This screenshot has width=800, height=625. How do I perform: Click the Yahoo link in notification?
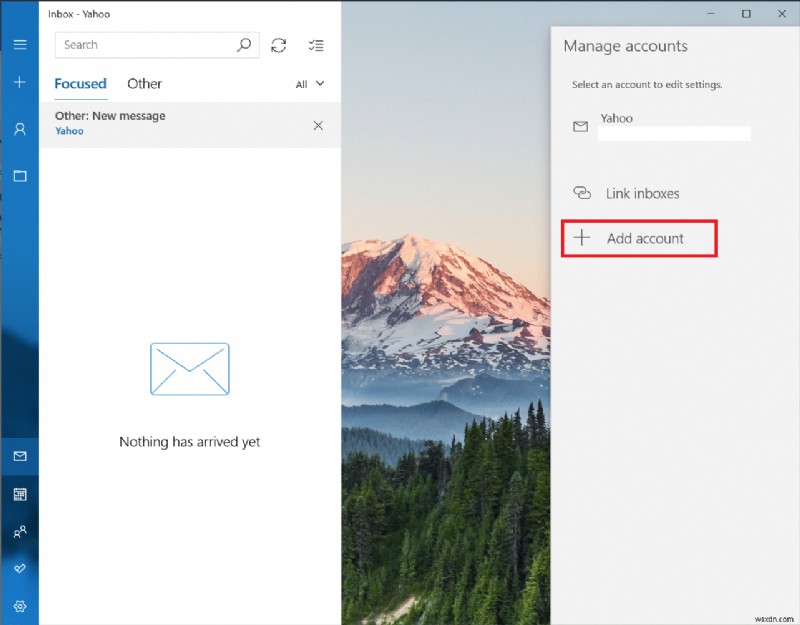pyautogui.click(x=69, y=131)
